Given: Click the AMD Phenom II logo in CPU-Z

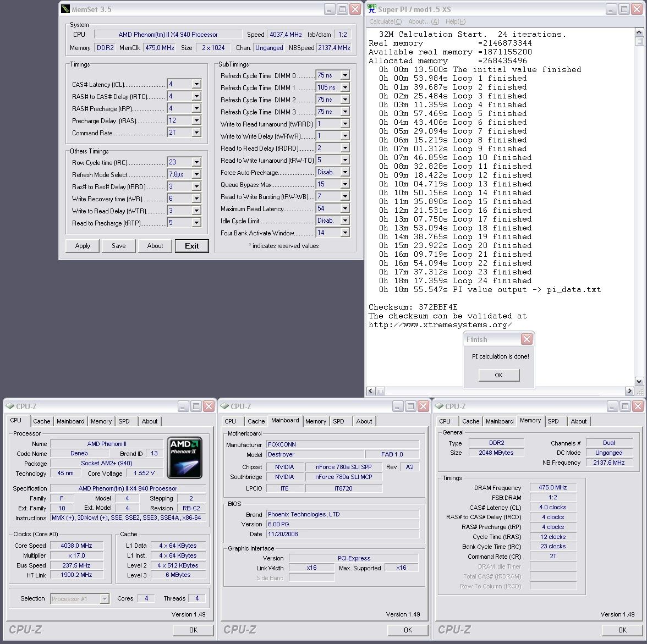Looking at the screenshot, I should click(184, 458).
